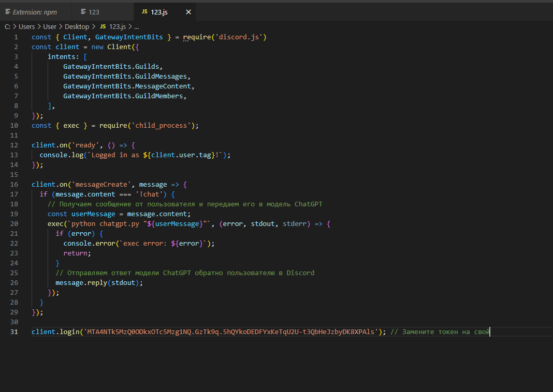Open the User breadcrumb folder

(x=50, y=27)
